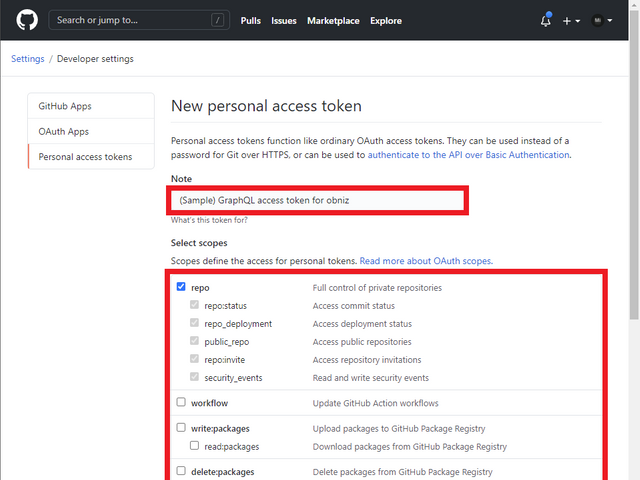Screen dimensions: 640x480
Task: Click the 'Select scopes' heading
Action: pyautogui.click(x=199, y=243)
